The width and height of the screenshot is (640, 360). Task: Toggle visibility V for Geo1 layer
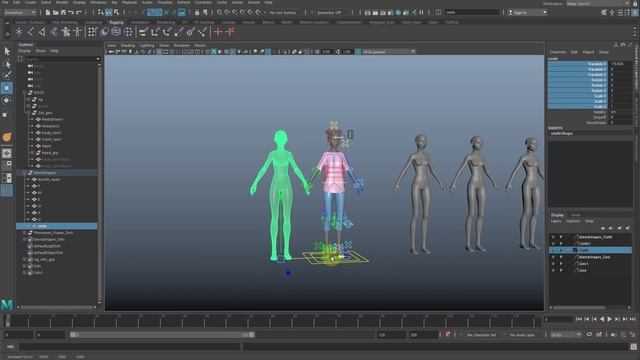(x=553, y=264)
